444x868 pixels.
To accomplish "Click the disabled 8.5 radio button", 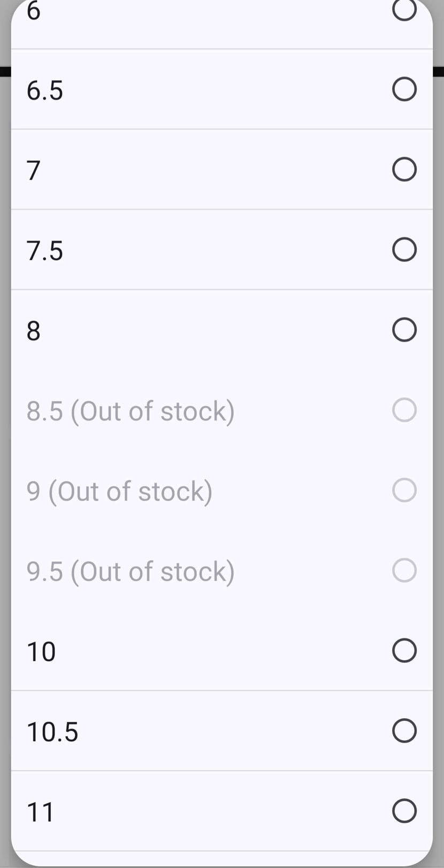I will point(404,410).
